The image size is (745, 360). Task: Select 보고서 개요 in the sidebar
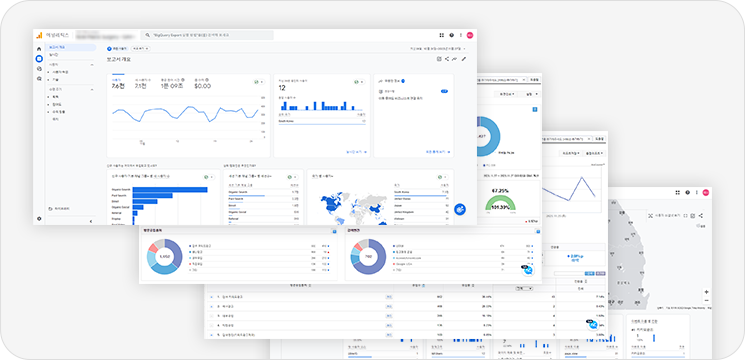click(71, 47)
